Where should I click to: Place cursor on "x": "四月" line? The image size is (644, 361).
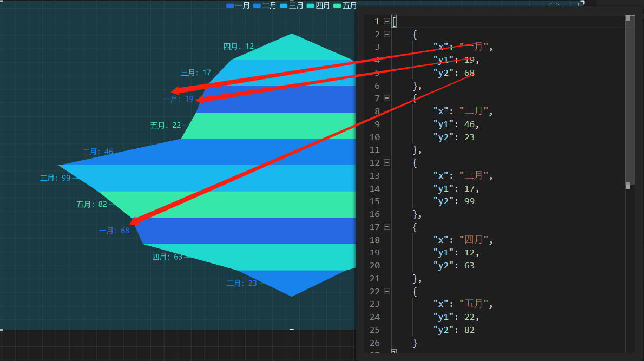click(x=463, y=240)
